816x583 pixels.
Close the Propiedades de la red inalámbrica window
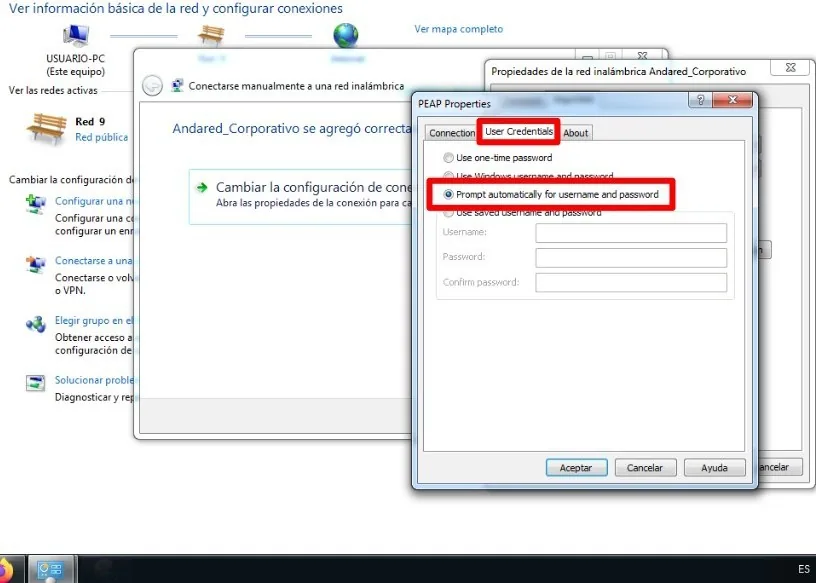coord(790,68)
